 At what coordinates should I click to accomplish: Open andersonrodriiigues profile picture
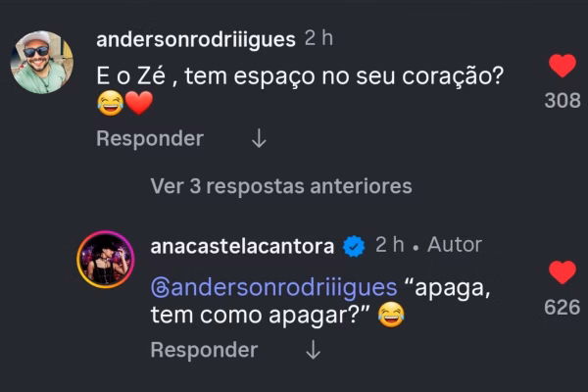pos(41,63)
